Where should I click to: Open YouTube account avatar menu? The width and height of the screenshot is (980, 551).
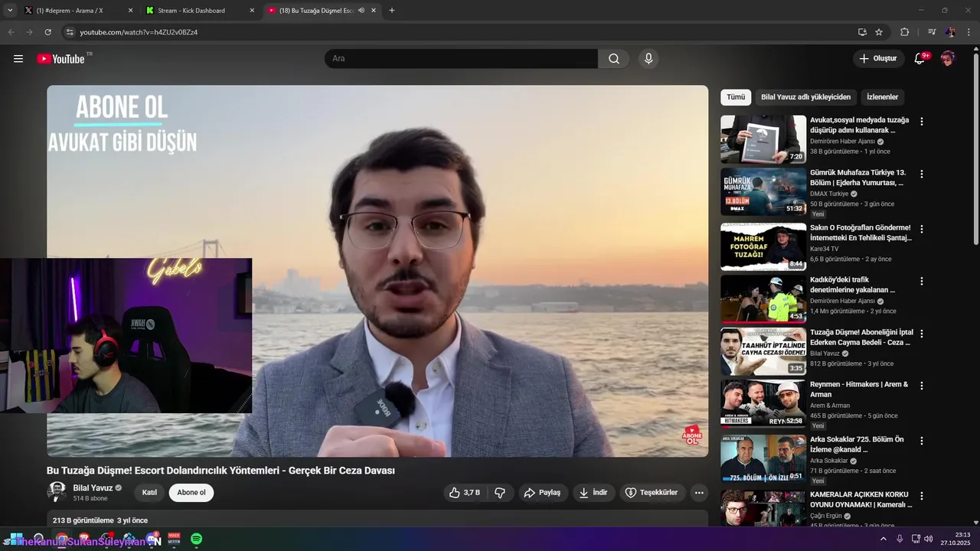[x=948, y=59]
